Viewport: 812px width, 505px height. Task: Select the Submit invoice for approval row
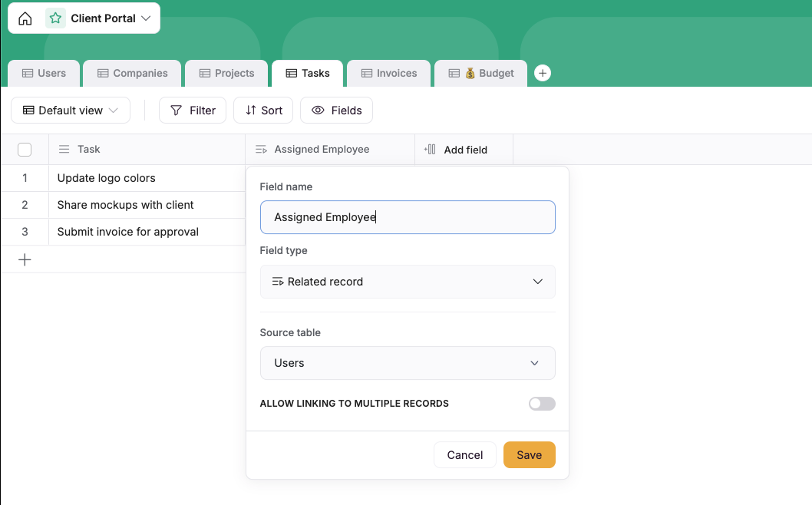pos(147,232)
